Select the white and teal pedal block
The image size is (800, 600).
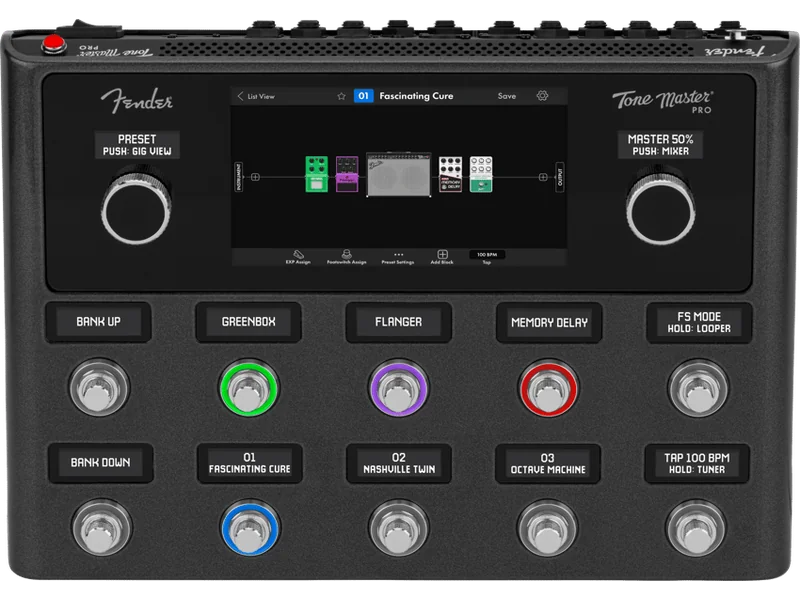(x=481, y=174)
